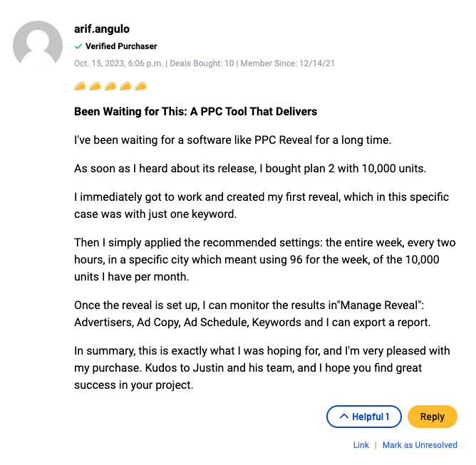Click the green verified checkmark icon
Viewport: 476px width, 465px height.
(x=78, y=46)
